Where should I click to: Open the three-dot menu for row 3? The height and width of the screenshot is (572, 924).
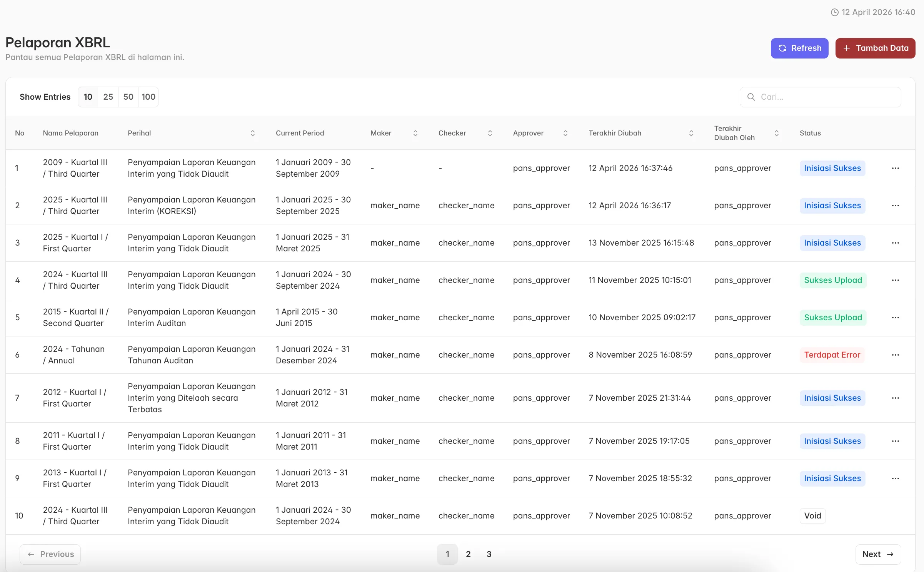(895, 243)
